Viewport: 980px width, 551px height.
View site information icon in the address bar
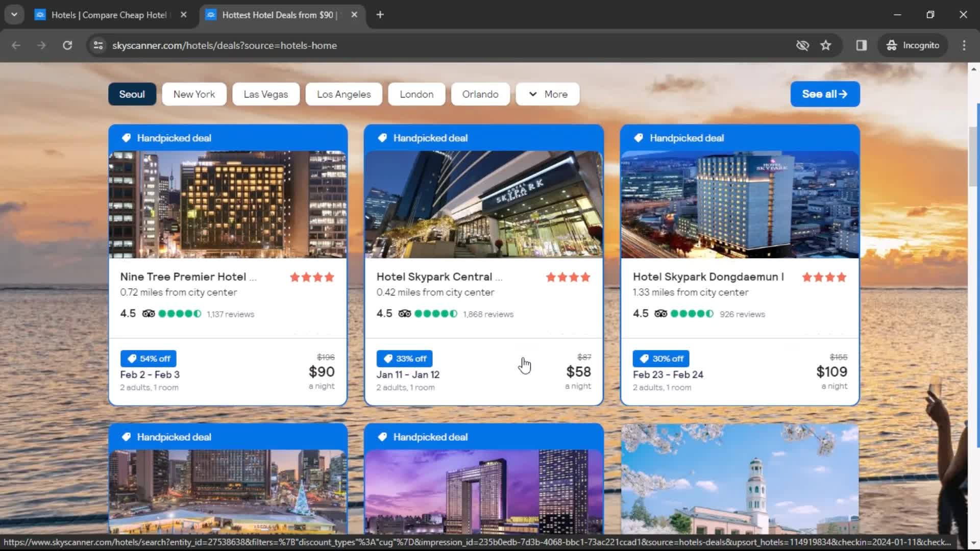tap(97, 45)
